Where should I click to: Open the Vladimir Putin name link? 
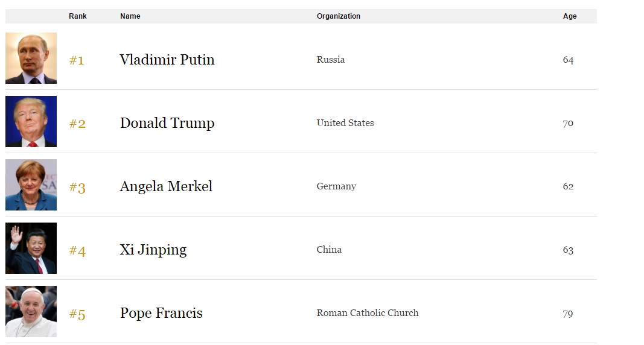point(167,60)
